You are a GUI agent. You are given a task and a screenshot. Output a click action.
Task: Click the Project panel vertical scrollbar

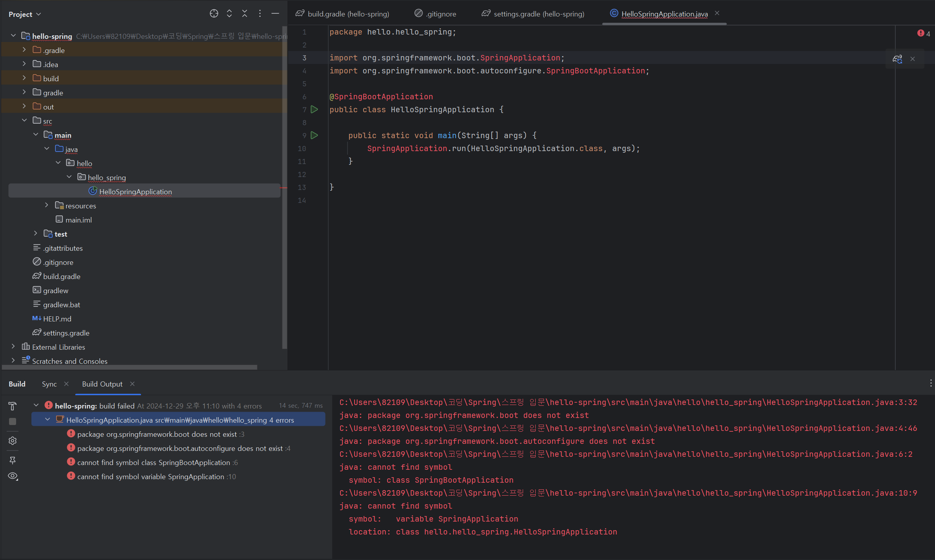pyautogui.click(x=284, y=188)
